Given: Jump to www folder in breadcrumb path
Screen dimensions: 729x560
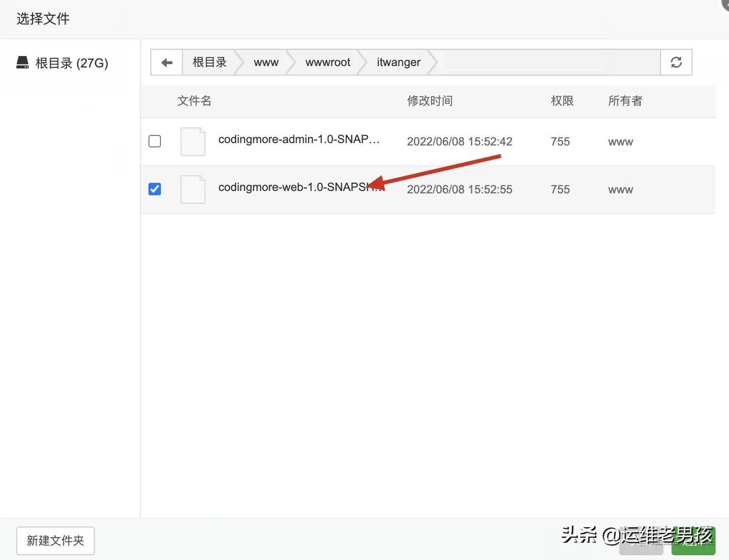Looking at the screenshot, I should (x=266, y=62).
